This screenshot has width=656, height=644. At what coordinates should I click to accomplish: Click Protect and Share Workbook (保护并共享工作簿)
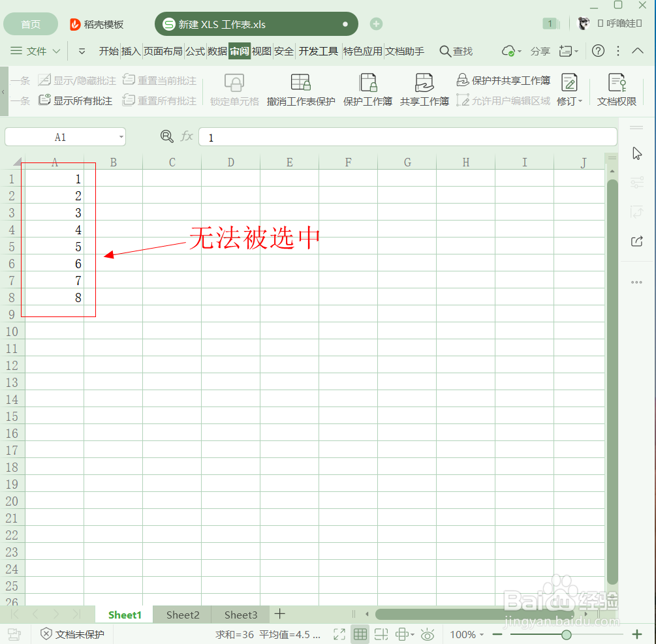[x=503, y=80]
